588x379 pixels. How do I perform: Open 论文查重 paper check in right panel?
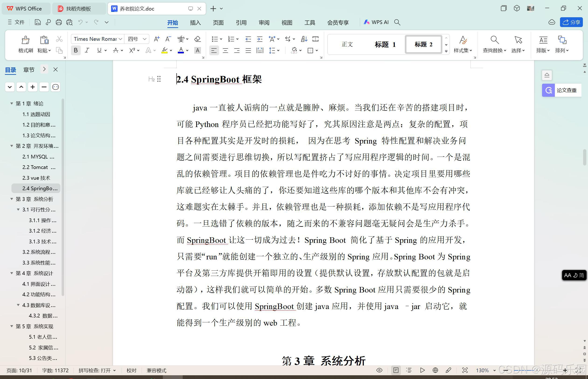(562, 90)
